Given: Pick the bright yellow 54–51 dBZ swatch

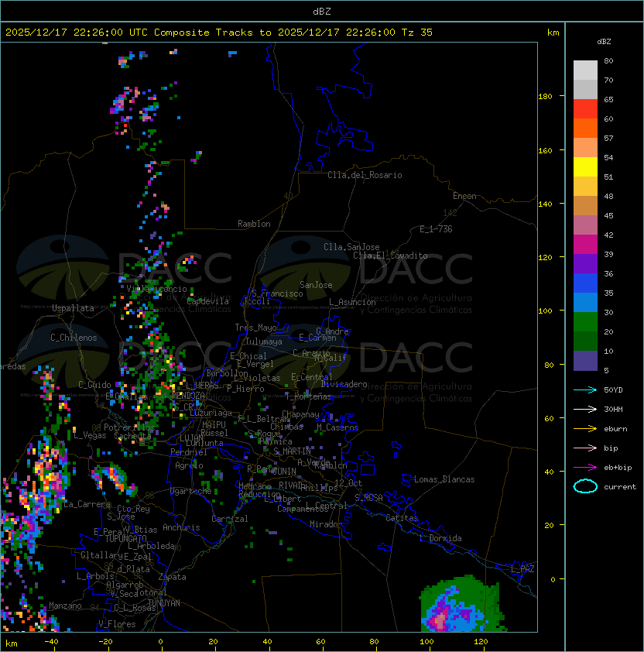Looking at the screenshot, I should point(585,167).
